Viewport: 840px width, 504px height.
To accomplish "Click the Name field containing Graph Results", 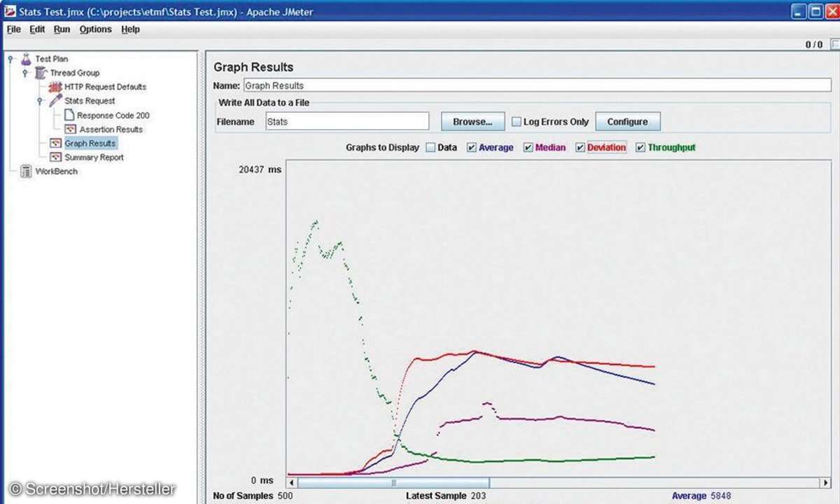I will tap(537, 85).
